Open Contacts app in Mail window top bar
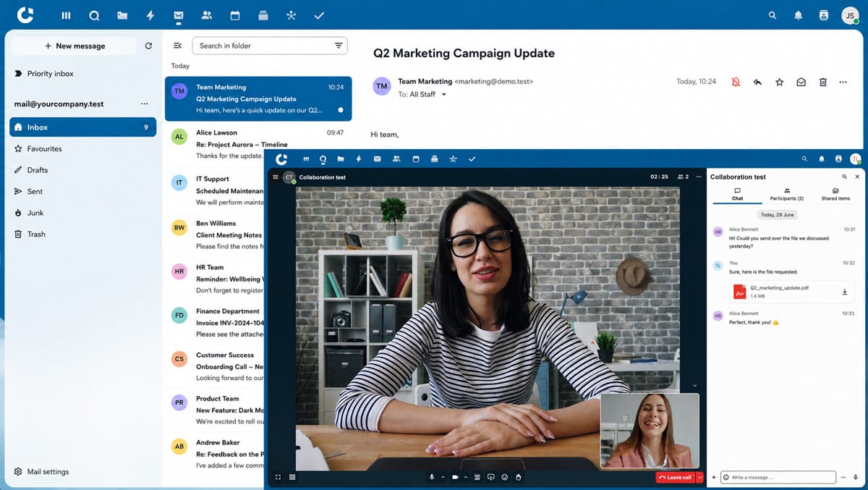868x490 pixels. click(x=207, y=15)
